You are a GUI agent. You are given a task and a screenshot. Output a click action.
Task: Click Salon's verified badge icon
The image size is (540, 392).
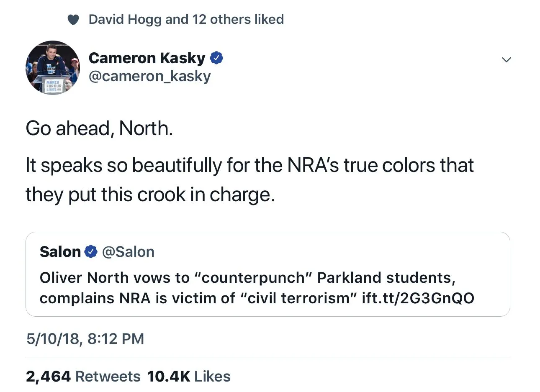[91, 252]
